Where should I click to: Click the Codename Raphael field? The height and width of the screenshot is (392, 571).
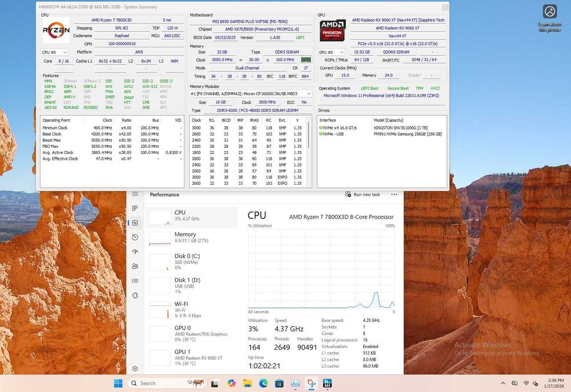122,36
